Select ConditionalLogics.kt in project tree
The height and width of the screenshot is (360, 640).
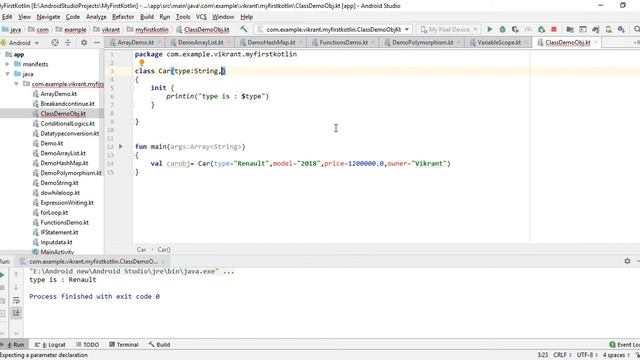67,123
